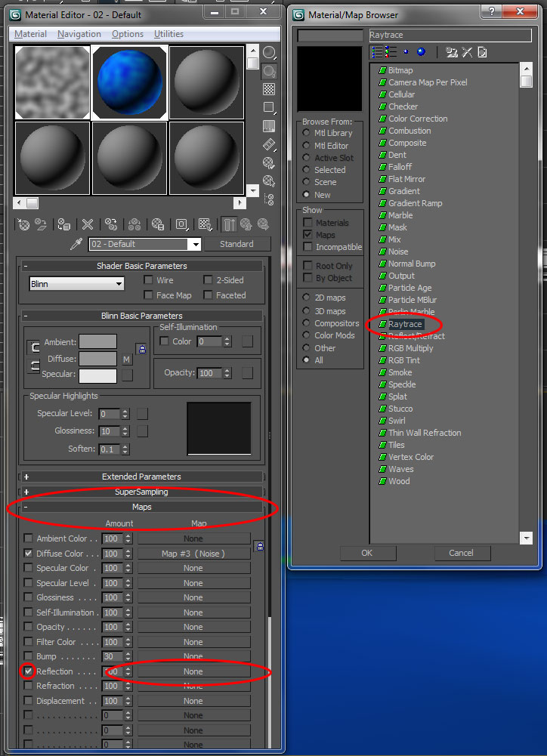Open the Material/Map Navigator icon
The height and width of the screenshot is (756, 547).
269,199
